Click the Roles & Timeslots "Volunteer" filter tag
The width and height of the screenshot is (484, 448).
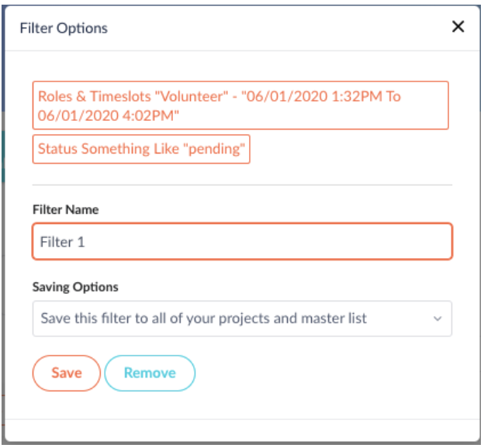240,105
